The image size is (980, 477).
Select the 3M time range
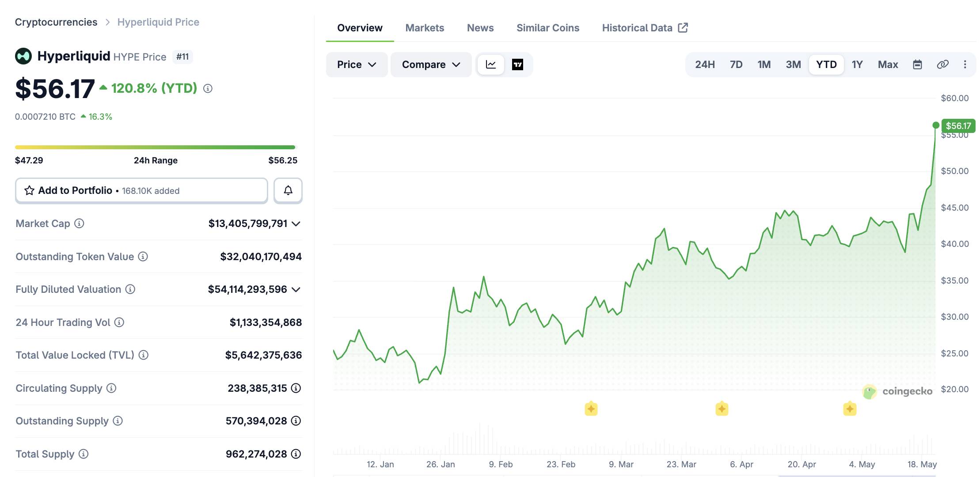[793, 64]
